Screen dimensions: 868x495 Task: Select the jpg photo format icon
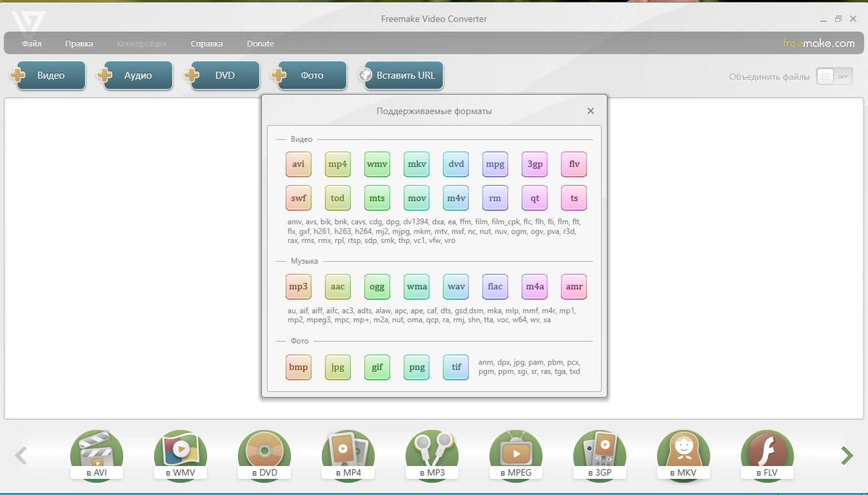pyautogui.click(x=338, y=367)
